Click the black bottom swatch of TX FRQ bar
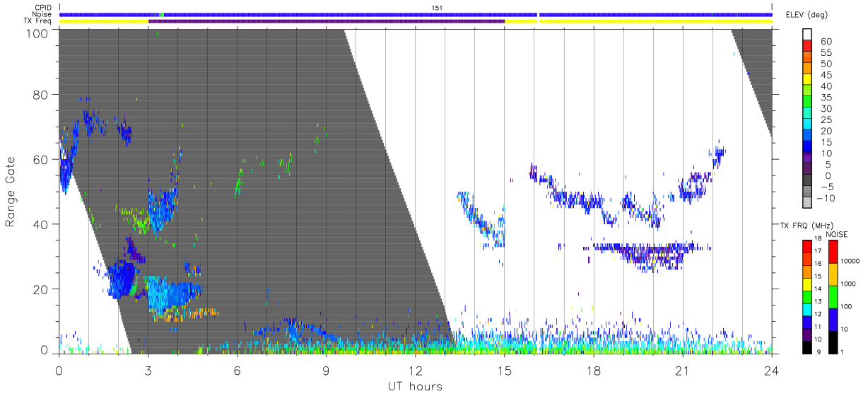 [x=807, y=347]
